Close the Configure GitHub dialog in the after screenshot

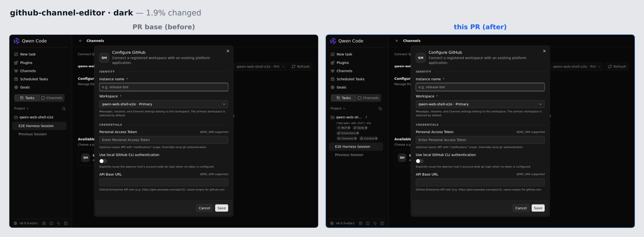pyautogui.click(x=544, y=51)
